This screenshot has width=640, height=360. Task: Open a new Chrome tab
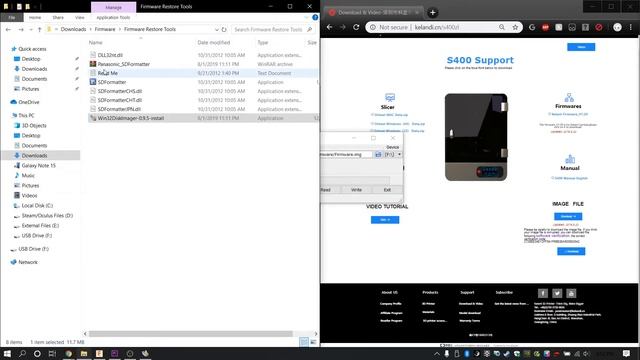tap(433, 12)
